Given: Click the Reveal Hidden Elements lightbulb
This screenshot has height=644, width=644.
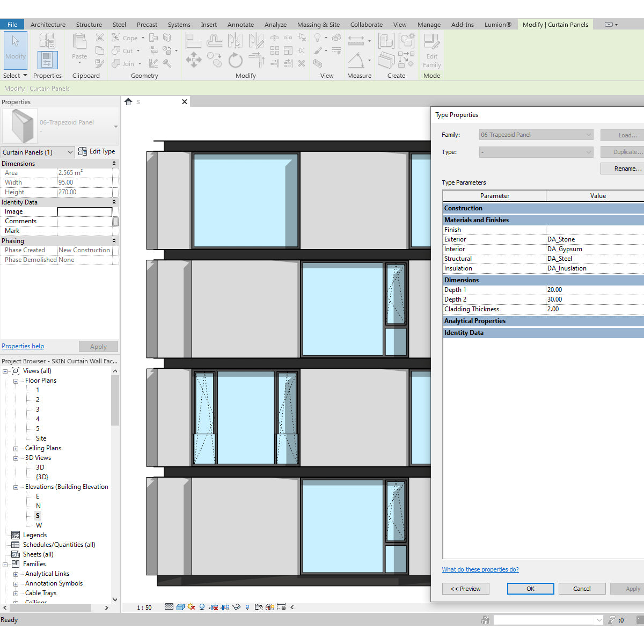Looking at the screenshot, I should (247, 607).
